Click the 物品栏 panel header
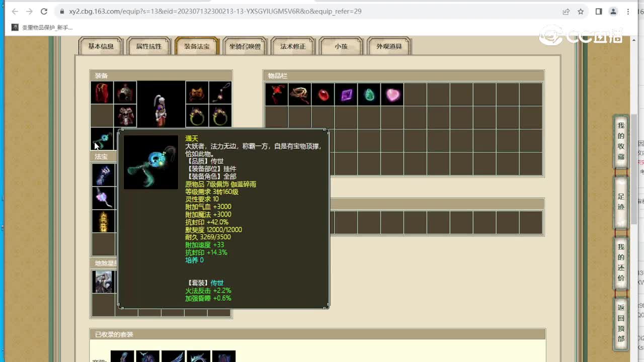Screen dimensions: 644x362 tap(404, 76)
